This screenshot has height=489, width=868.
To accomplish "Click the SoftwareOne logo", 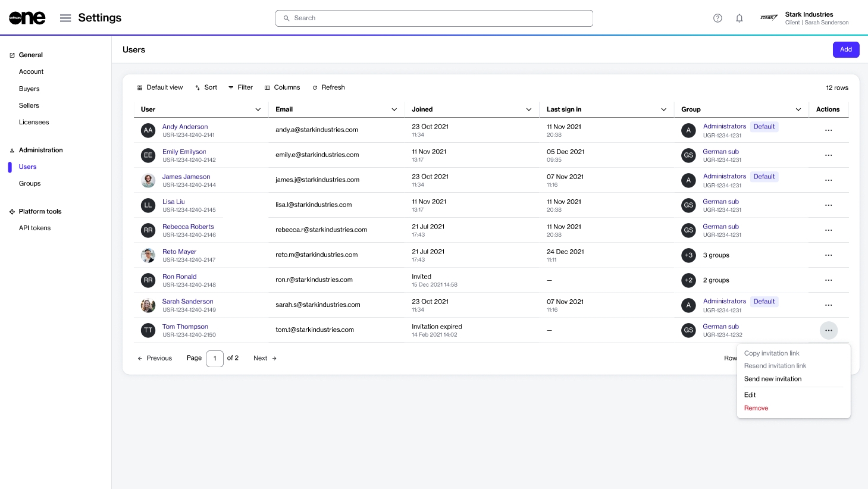I will pos(27,18).
